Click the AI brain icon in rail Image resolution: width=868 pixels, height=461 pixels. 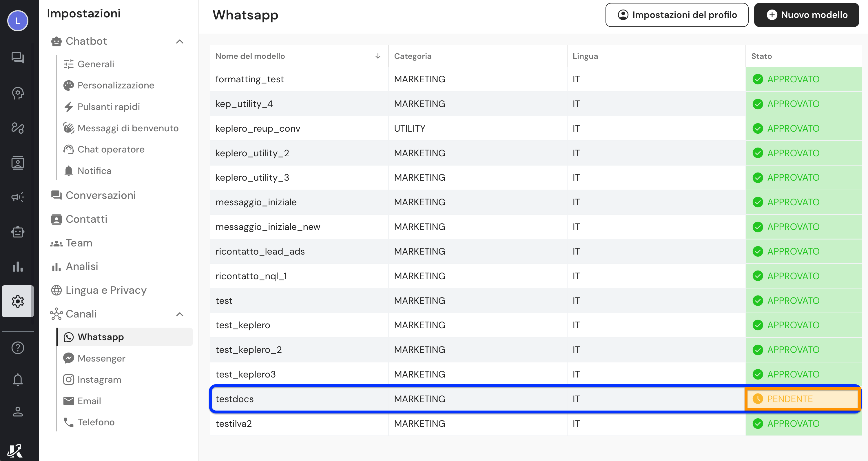[x=17, y=93]
